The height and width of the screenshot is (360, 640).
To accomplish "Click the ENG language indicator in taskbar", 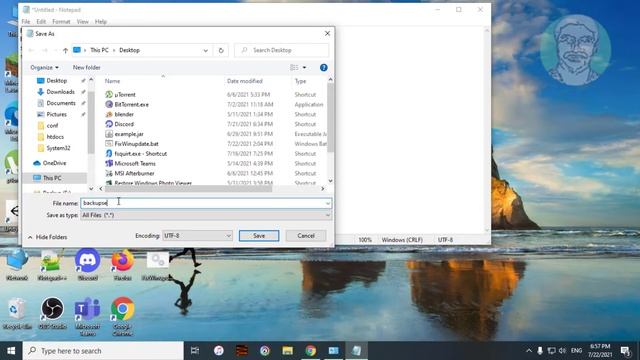I will click(576, 351).
